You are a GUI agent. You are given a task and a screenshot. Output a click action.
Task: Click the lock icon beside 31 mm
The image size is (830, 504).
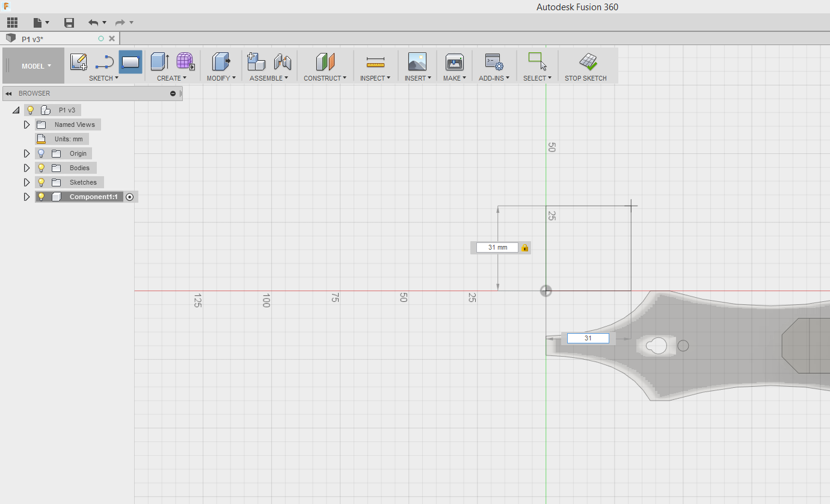pyautogui.click(x=524, y=248)
